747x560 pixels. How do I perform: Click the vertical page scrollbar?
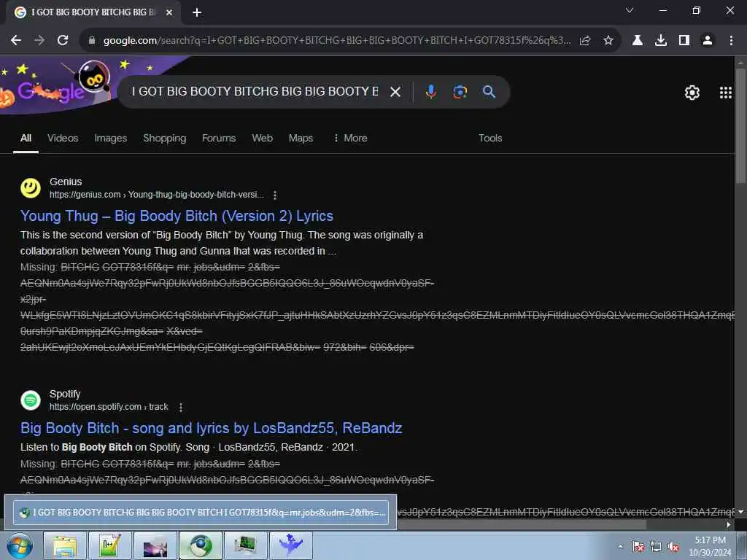[x=740, y=126]
